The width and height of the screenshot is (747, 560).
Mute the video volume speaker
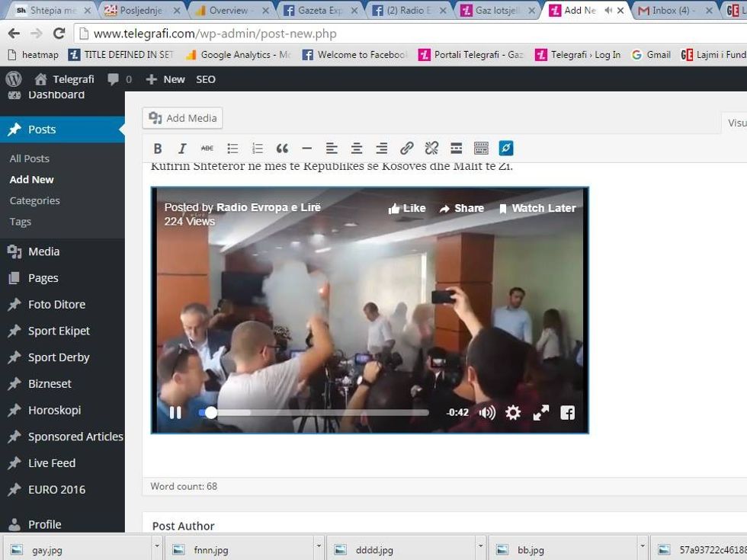pyautogui.click(x=486, y=412)
